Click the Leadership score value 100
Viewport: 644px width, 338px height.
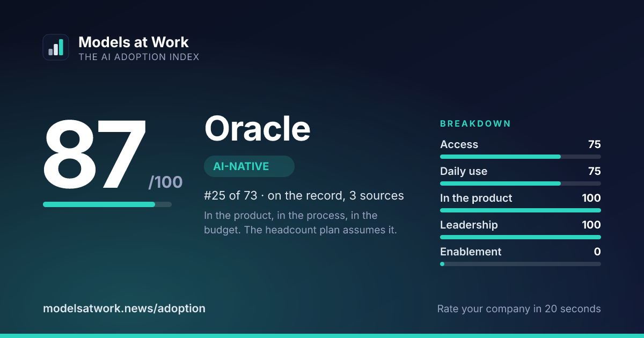click(x=591, y=225)
